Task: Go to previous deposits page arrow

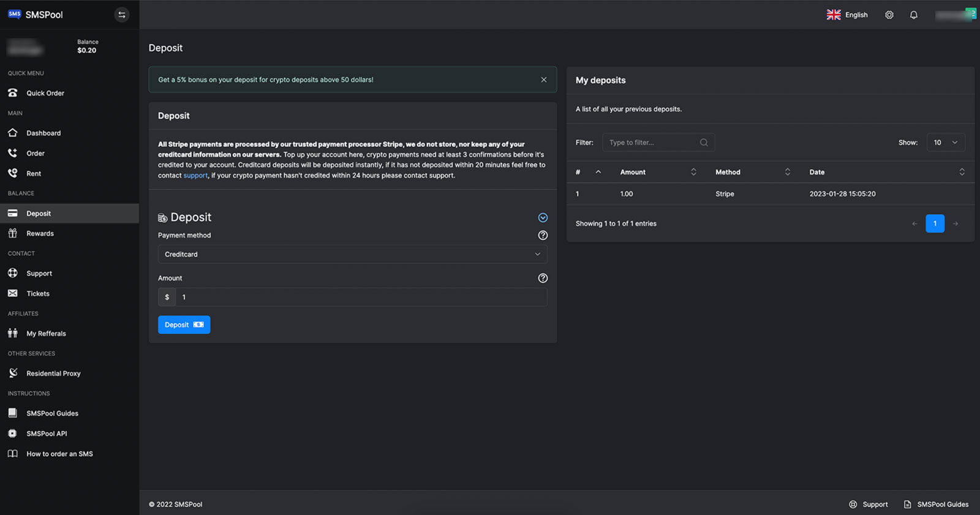Action: tap(914, 224)
